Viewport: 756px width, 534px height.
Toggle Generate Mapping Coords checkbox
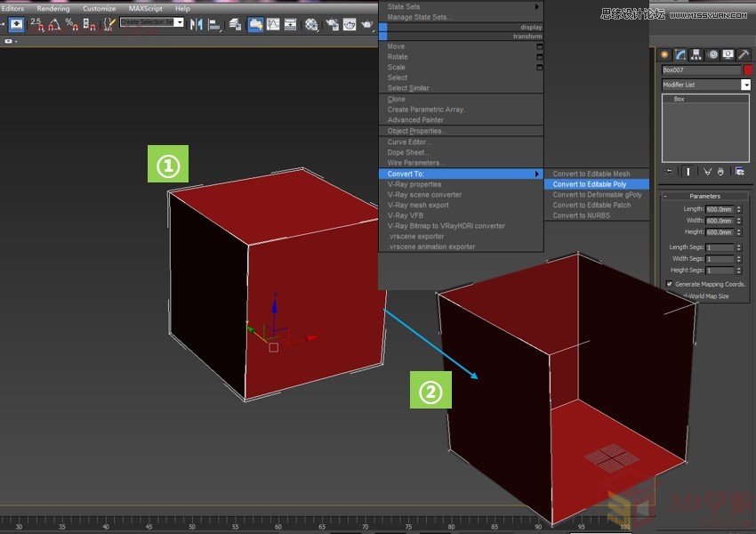click(x=669, y=284)
